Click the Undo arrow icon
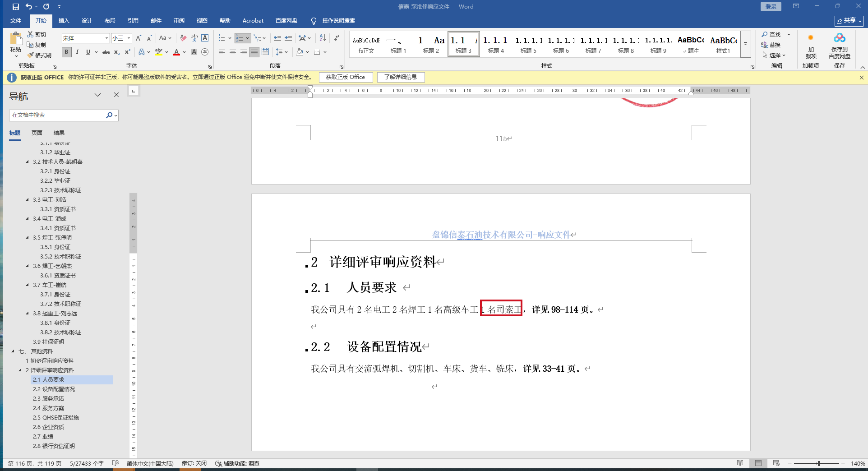The height and width of the screenshot is (471, 868). point(29,7)
